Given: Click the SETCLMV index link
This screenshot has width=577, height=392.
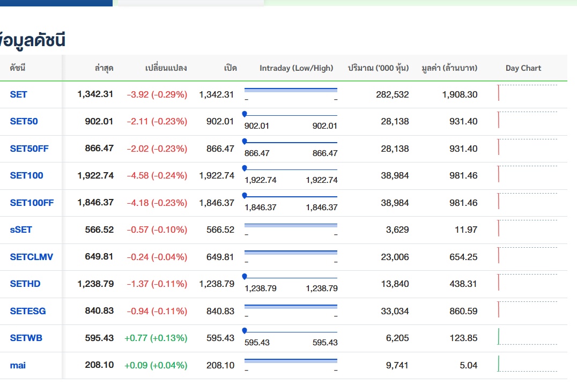Looking at the screenshot, I should tap(31, 257).
